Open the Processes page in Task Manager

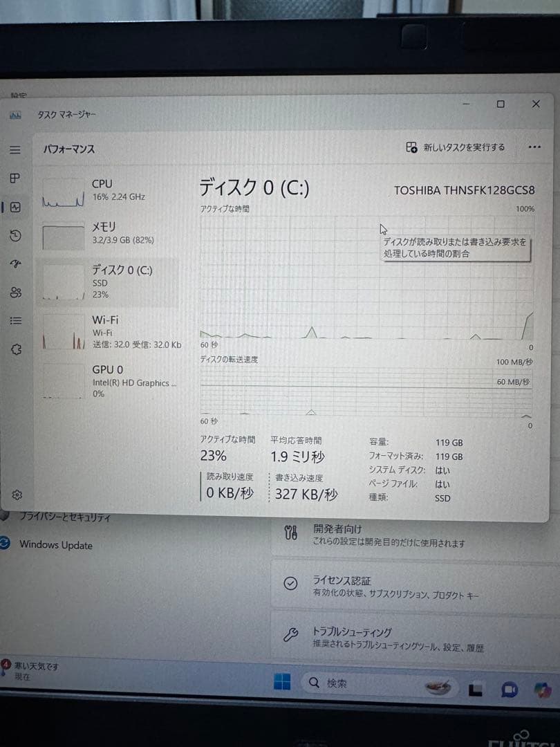[x=17, y=179]
